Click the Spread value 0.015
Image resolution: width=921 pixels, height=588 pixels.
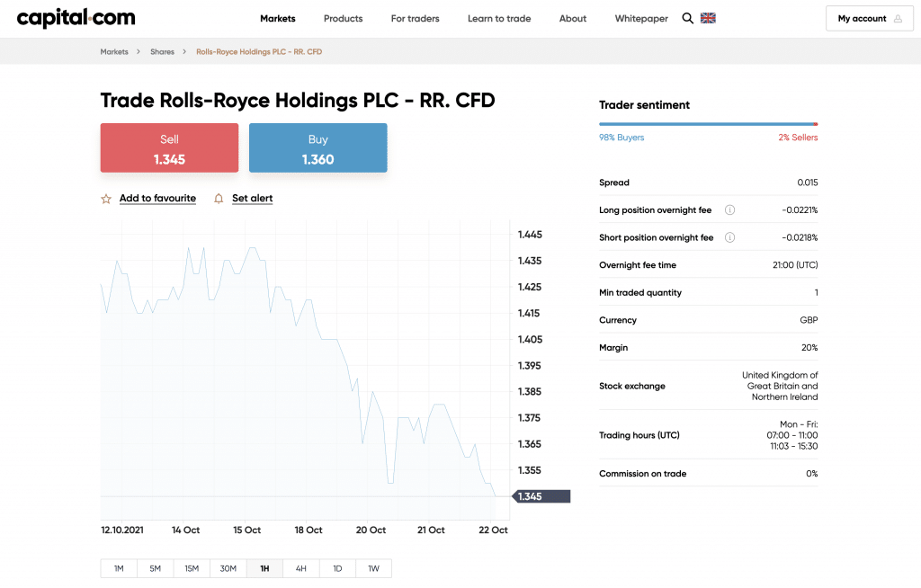click(x=808, y=183)
